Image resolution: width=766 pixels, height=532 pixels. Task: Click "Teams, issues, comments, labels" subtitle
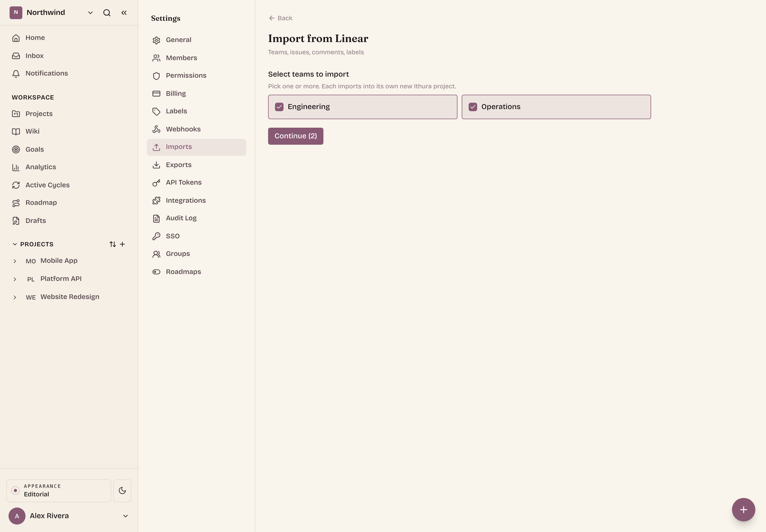click(316, 52)
